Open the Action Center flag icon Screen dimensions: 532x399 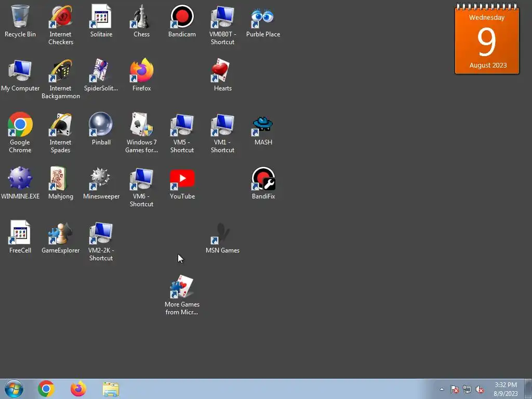coord(454,389)
